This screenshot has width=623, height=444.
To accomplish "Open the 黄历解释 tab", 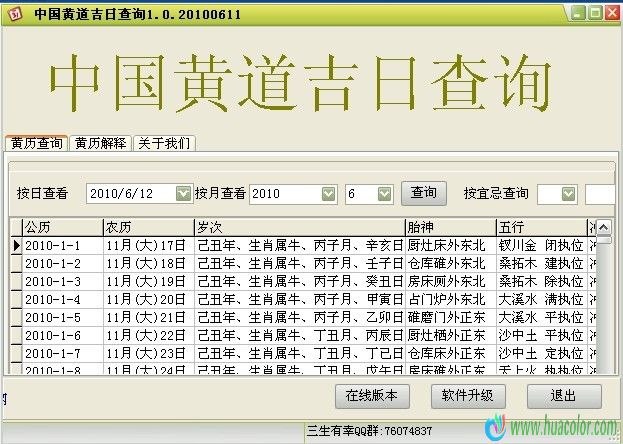I will tap(100, 143).
